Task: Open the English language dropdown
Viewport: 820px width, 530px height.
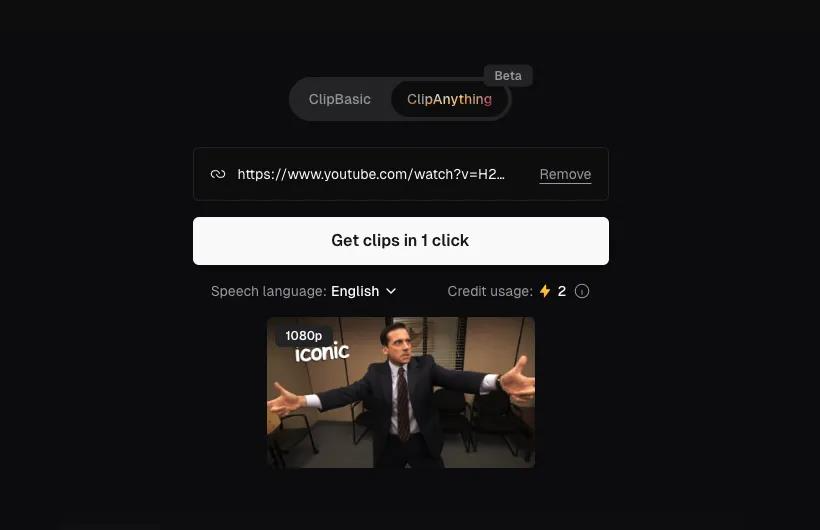Action: point(363,291)
